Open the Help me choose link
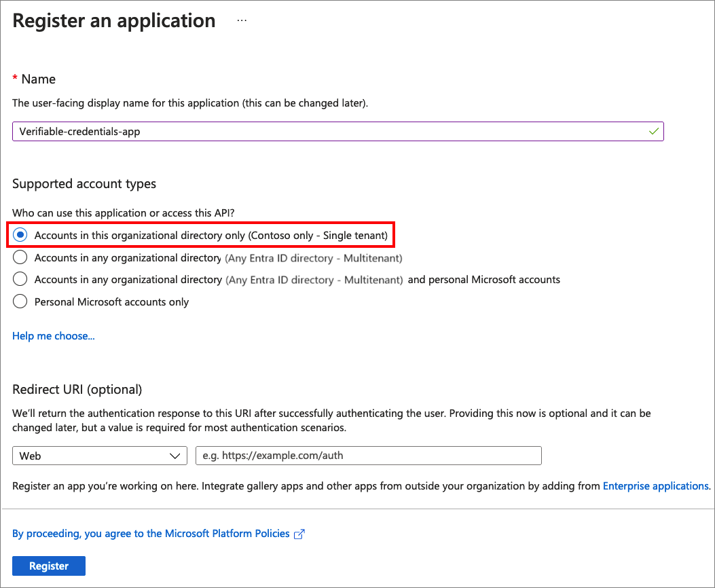The width and height of the screenshot is (715, 588). pos(54,336)
